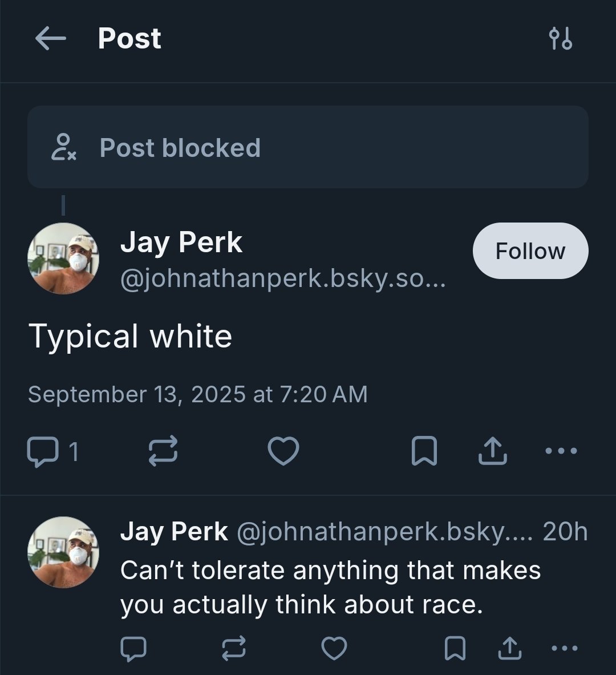Share the "Can't tolerate" reply
The height and width of the screenshot is (675, 616).
coord(509,648)
